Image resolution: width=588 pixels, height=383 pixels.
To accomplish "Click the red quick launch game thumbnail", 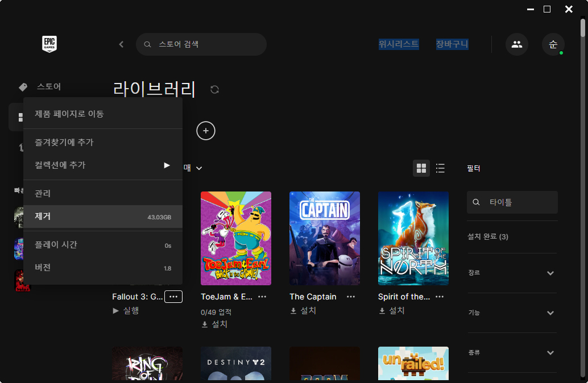I will (x=22, y=280).
